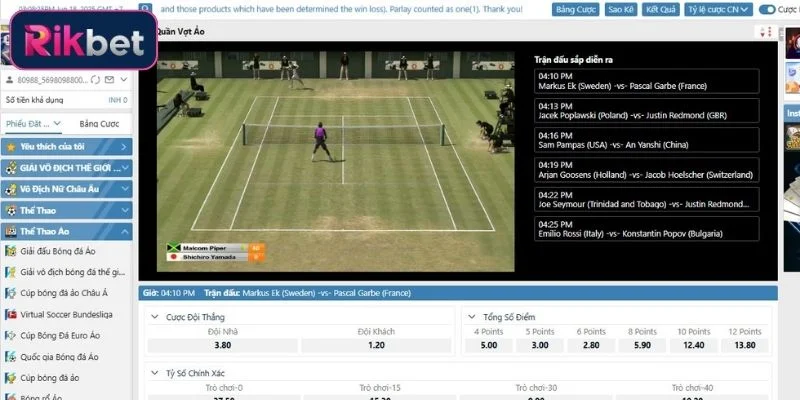Select the Sam Pampas vs An Yanshi match
800x400 pixels.
(x=645, y=140)
